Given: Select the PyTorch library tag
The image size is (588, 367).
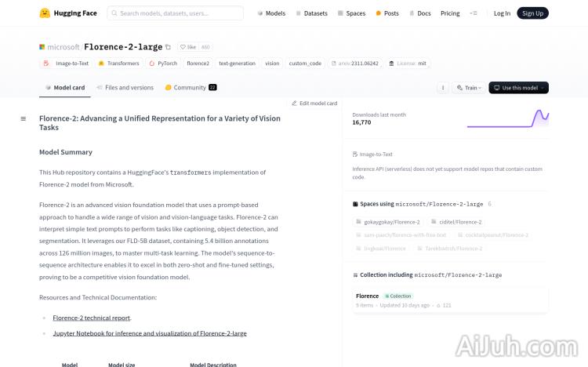Looking at the screenshot, I should (163, 64).
